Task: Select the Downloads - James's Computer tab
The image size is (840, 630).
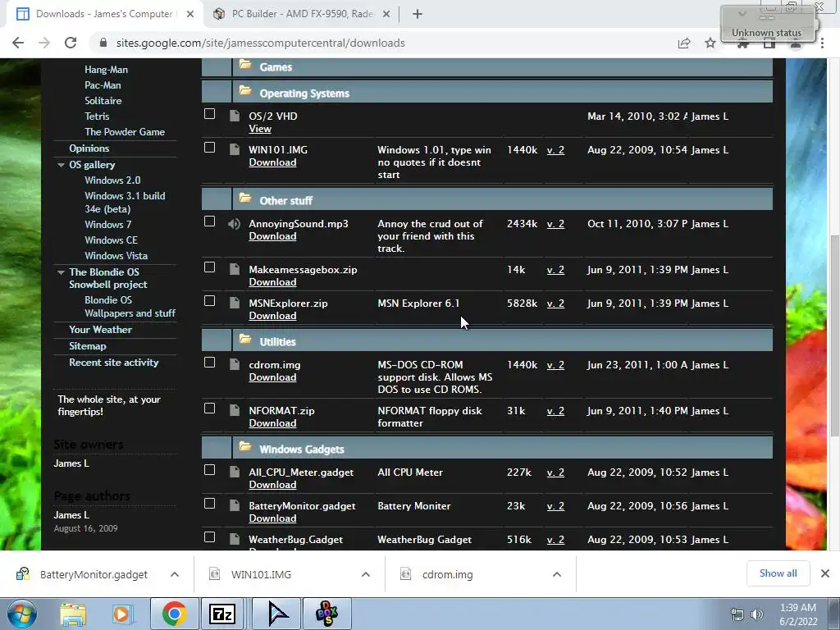Action: point(104,14)
